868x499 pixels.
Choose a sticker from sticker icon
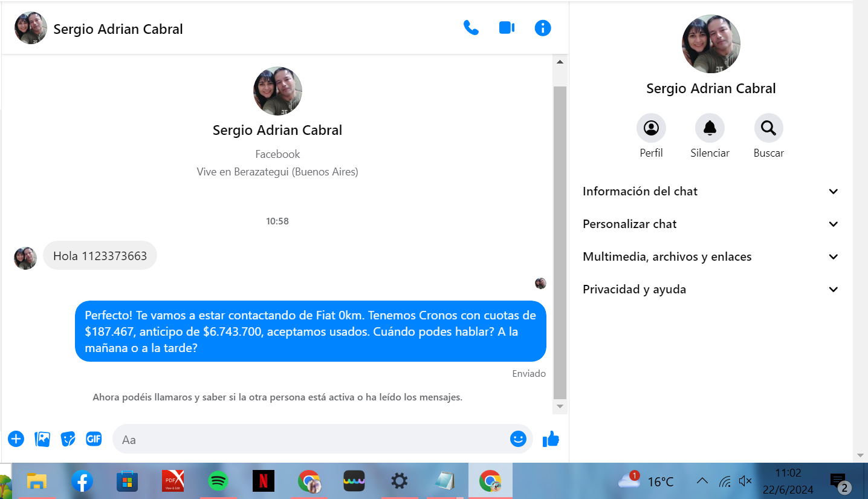68,439
